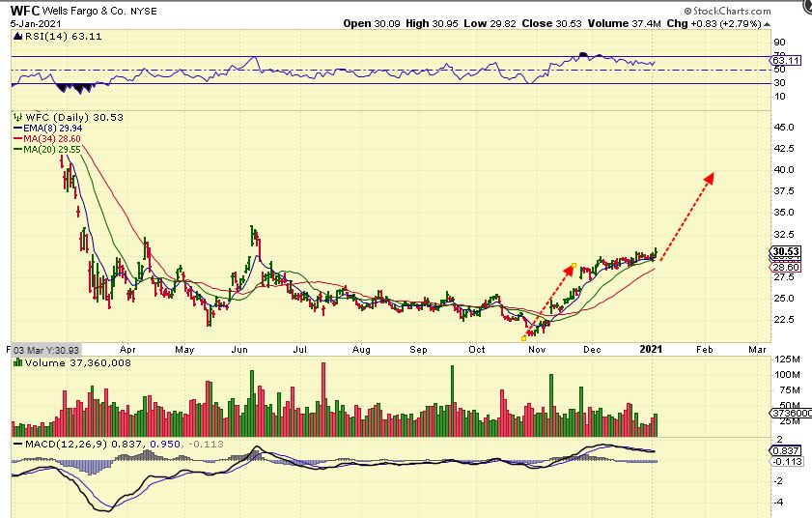Viewport: 812px width, 518px height.
Task: Click the Jun month label on the time axis
Action: coord(239,350)
